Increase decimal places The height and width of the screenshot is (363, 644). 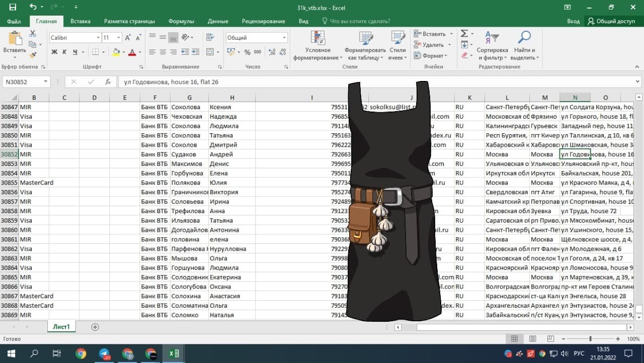(271, 52)
